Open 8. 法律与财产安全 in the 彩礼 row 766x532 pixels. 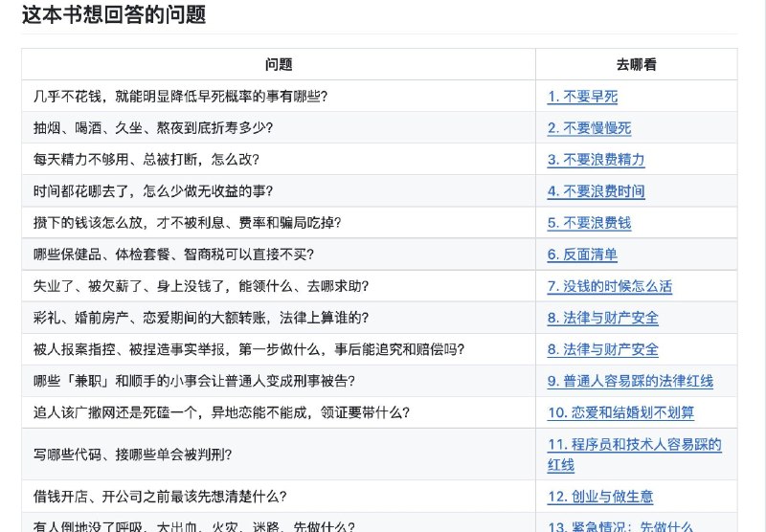pos(603,318)
